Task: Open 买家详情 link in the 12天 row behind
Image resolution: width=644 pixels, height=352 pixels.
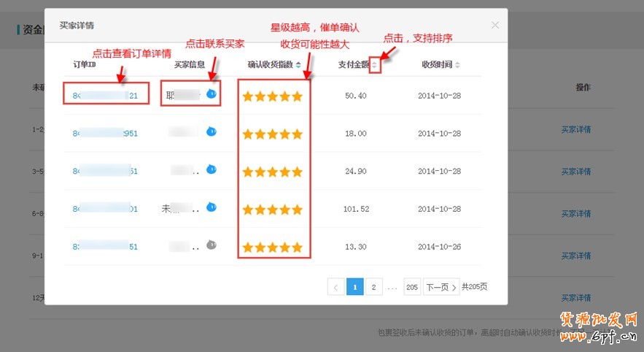Action: [576, 298]
